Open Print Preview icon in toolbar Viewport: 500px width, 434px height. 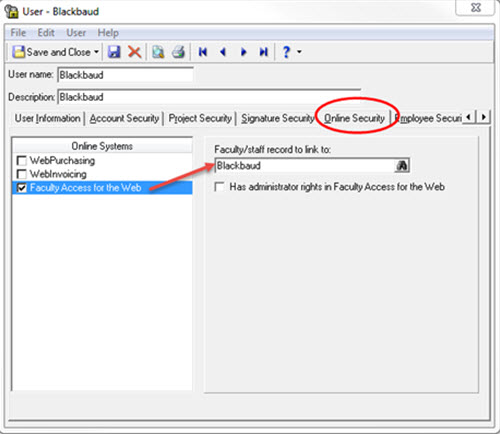pos(158,52)
